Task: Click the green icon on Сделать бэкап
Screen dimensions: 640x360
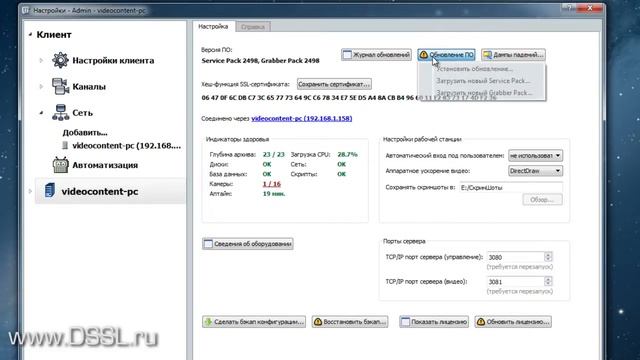Action: 209,322
